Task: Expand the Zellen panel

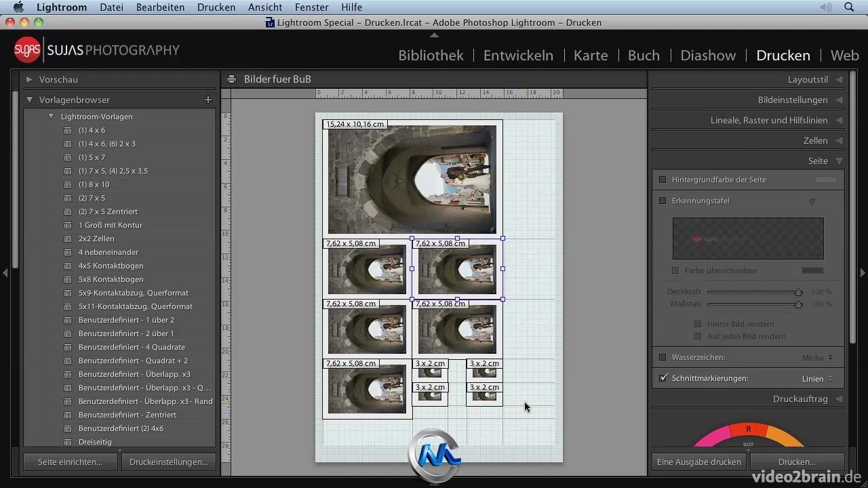Action: pyautogui.click(x=839, y=140)
